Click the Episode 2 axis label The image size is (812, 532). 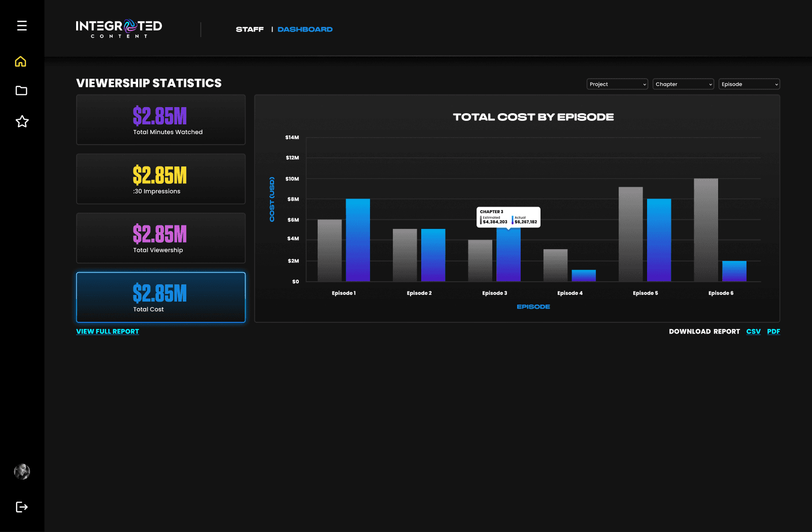(419, 293)
